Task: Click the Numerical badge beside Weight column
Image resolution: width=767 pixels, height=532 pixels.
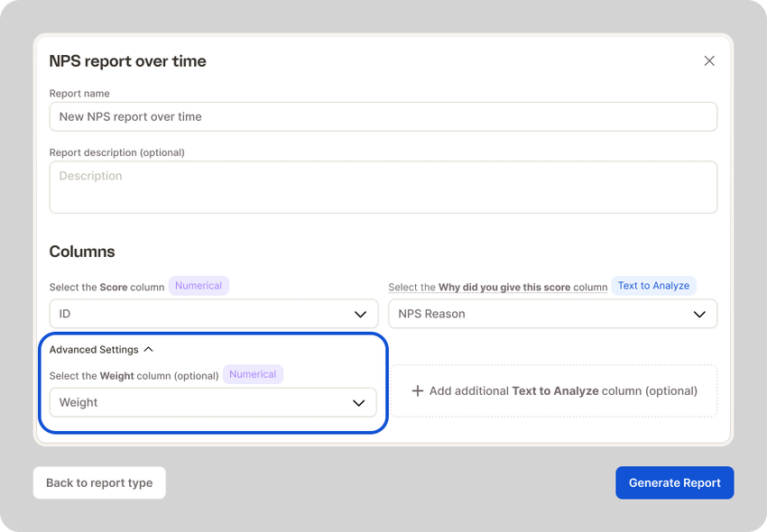Action: [253, 374]
